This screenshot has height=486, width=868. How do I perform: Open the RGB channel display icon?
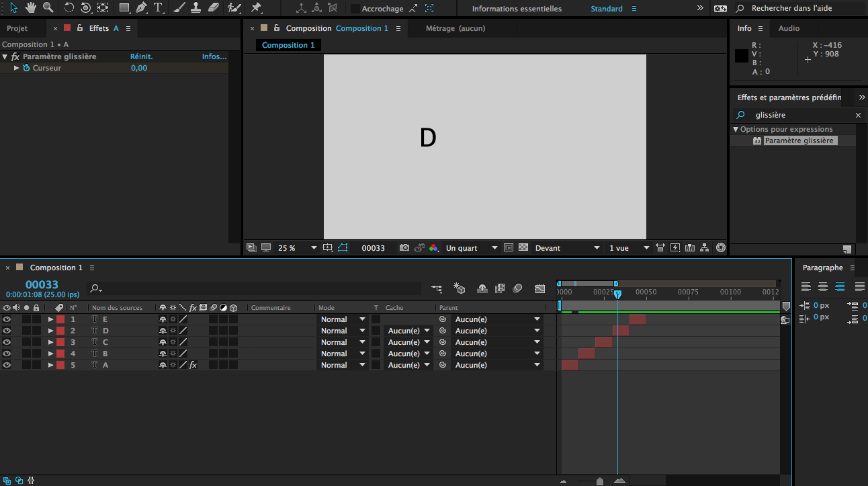pyautogui.click(x=433, y=248)
